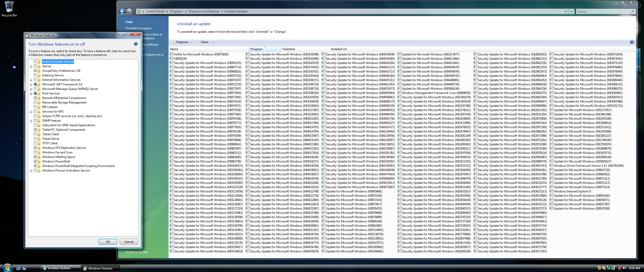This screenshot has height=272, width=644.
Task: Toggle the Indexing Service checkbox
Action: tap(35, 75)
